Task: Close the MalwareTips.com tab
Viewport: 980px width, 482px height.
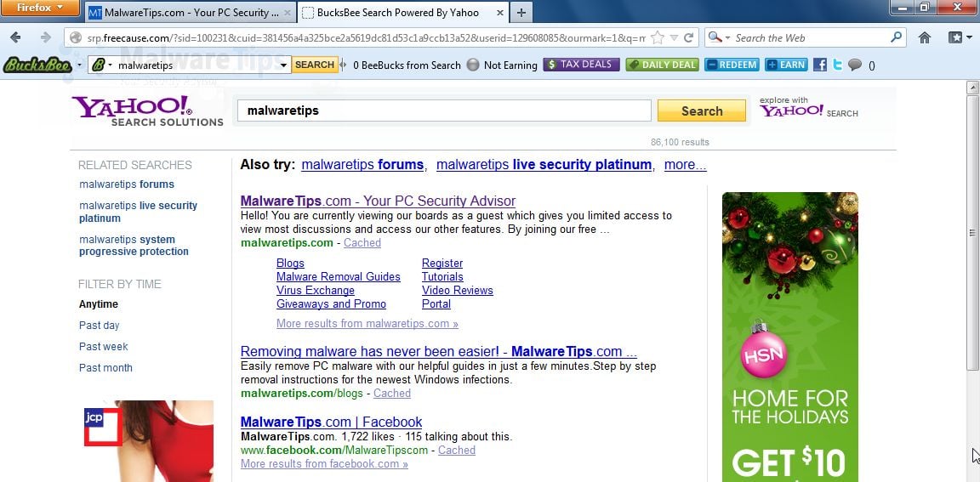Action: pos(287,13)
